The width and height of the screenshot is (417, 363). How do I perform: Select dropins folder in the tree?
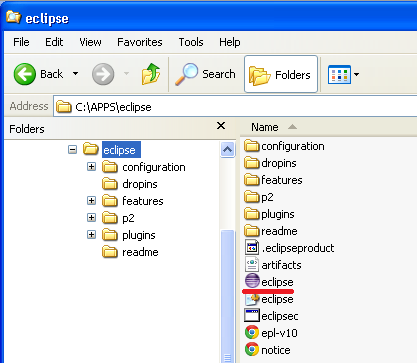click(140, 184)
